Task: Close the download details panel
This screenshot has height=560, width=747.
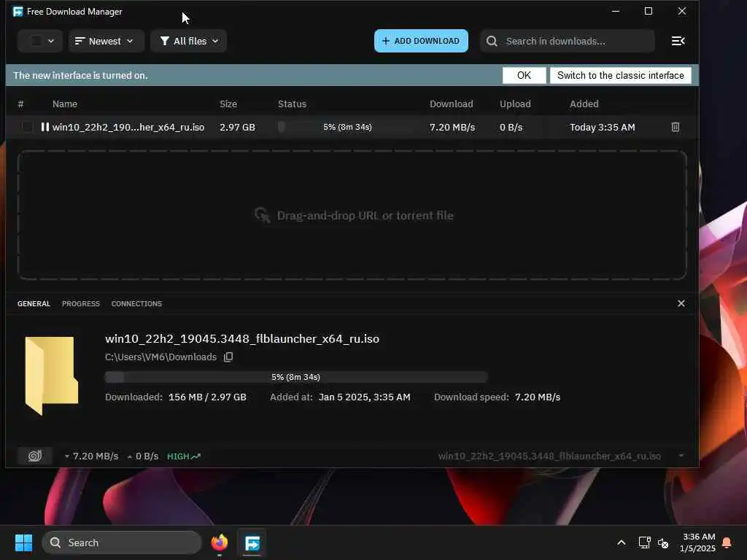Action: pos(681,303)
